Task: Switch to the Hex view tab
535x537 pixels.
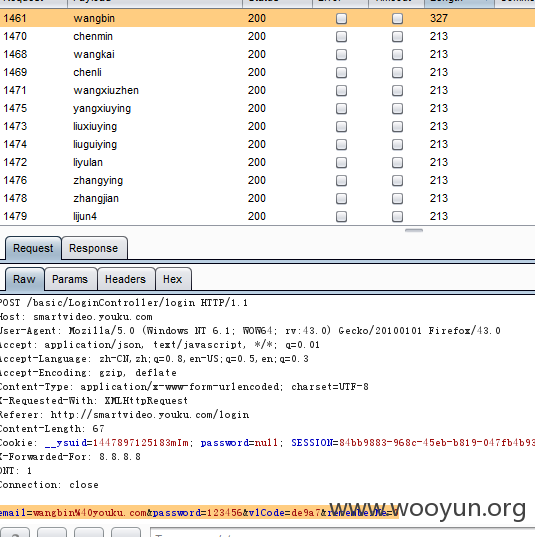Action: coord(173,279)
